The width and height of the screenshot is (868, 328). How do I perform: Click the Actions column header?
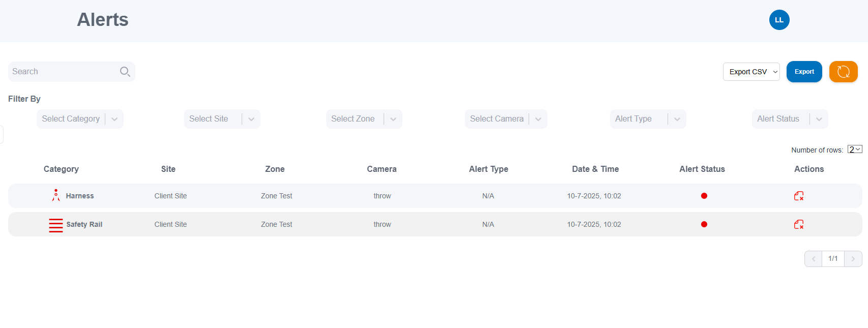(x=809, y=169)
